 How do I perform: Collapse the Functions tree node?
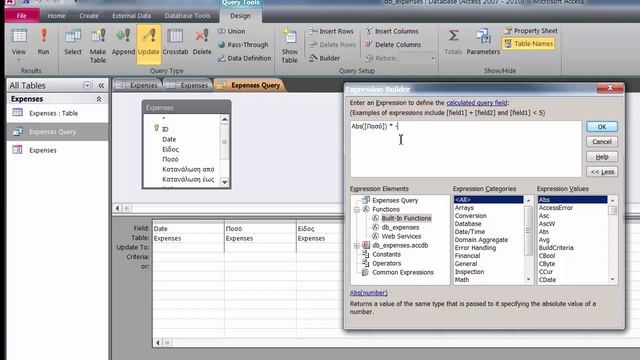(x=357, y=209)
